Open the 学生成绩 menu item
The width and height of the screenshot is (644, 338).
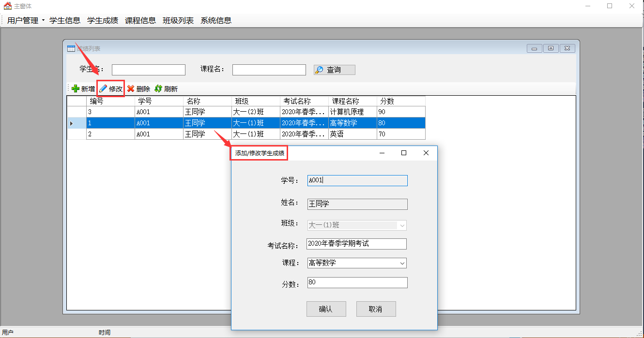103,20
